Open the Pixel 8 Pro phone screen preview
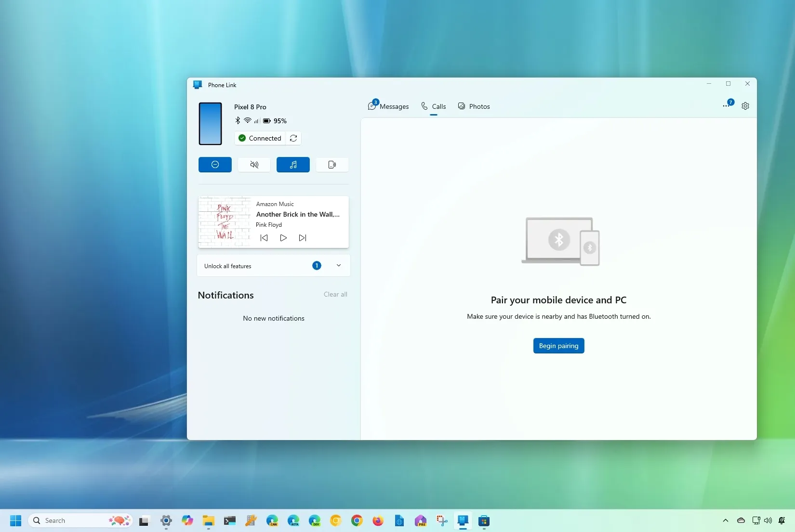 (210, 124)
